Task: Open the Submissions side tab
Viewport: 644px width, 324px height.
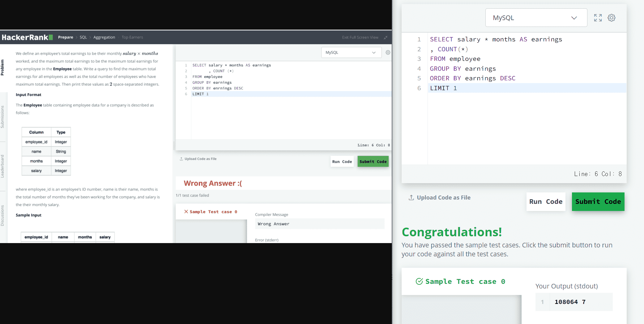Action: tap(2, 117)
